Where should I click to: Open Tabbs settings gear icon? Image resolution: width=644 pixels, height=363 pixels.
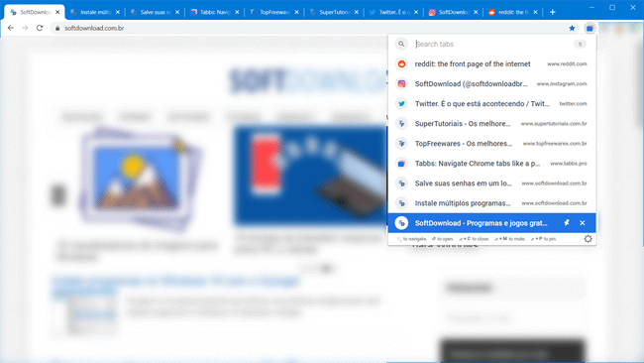tap(588, 239)
